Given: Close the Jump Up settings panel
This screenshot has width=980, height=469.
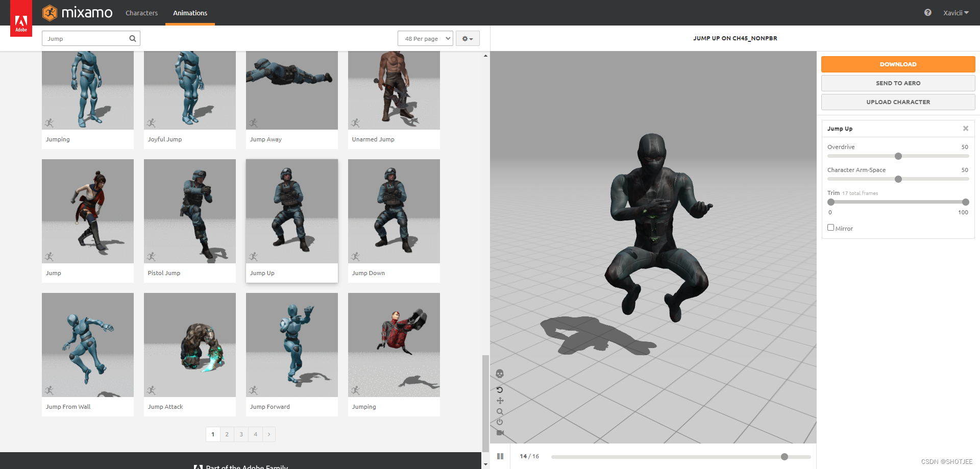Looking at the screenshot, I should point(966,129).
